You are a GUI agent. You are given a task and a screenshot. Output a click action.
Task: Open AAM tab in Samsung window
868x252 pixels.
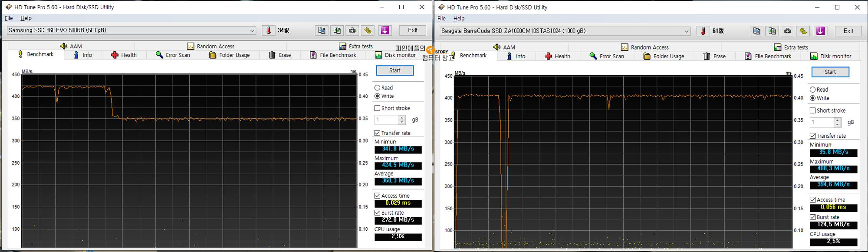click(x=71, y=46)
